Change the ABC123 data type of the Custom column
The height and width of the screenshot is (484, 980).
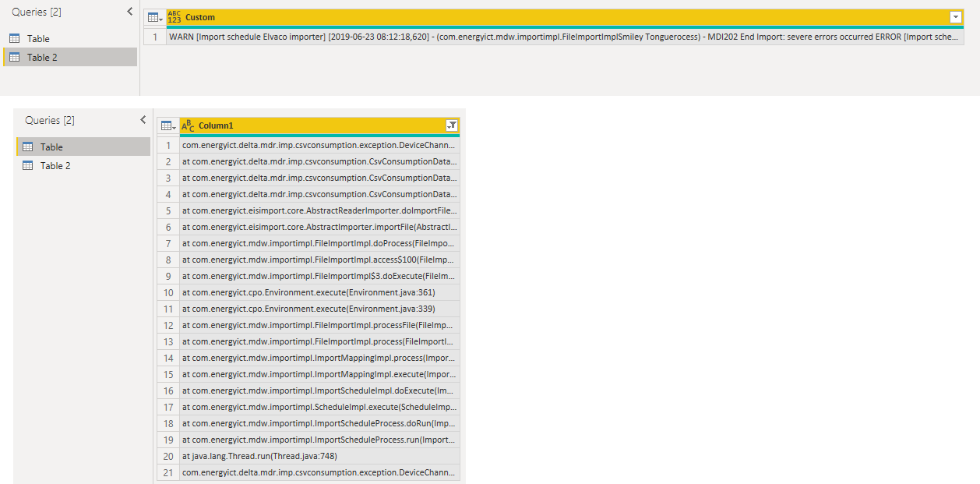point(174,17)
